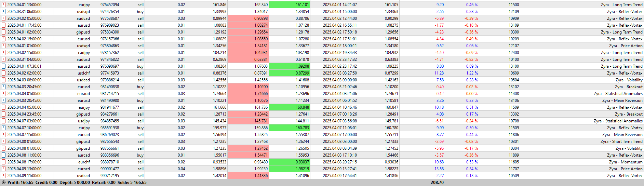Click the comment Zyra - Short Term Trend
This screenshot has height=187, width=644.
pos(621,142)
